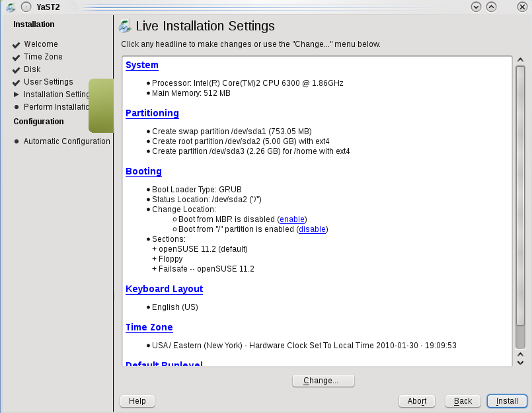Click the Abort button
Viewport: 532px width, 413px height.
click(417, 401)
